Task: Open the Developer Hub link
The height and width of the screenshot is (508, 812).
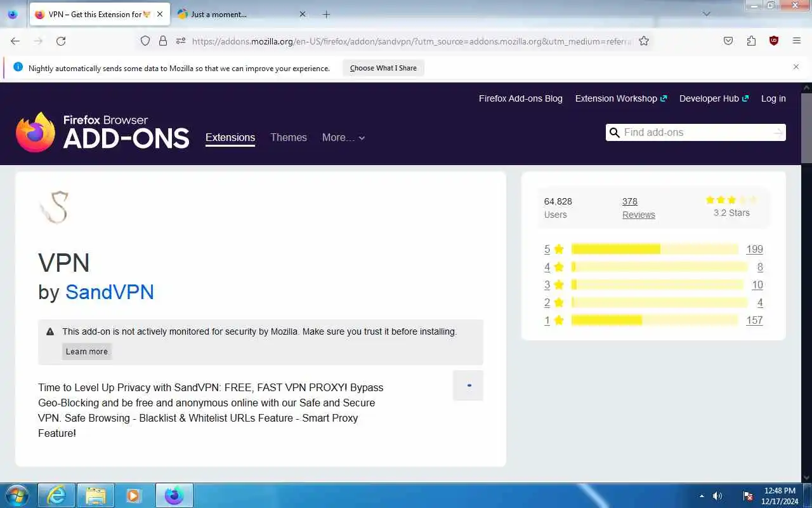Action: click(714, 98)
